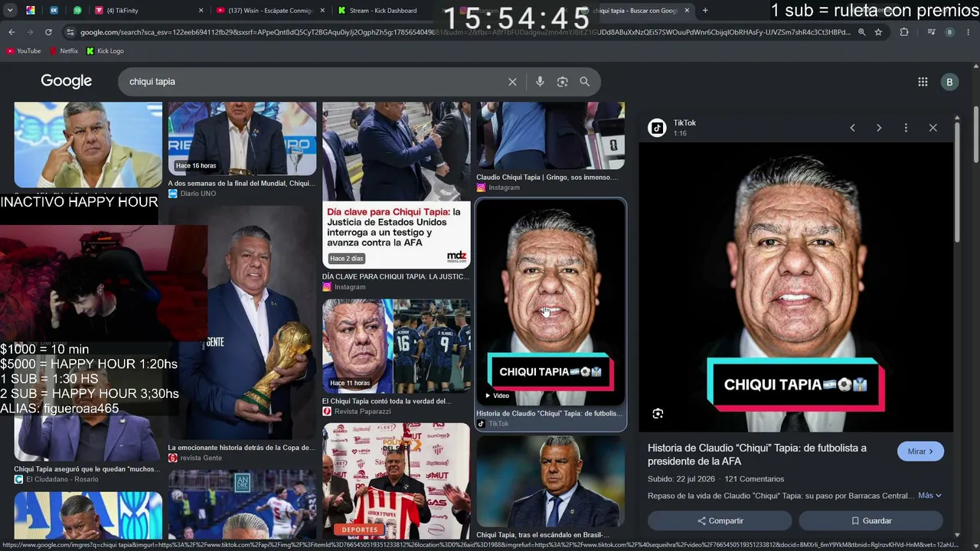
Task: Open the Google apps grid
Action: point(923,82)
